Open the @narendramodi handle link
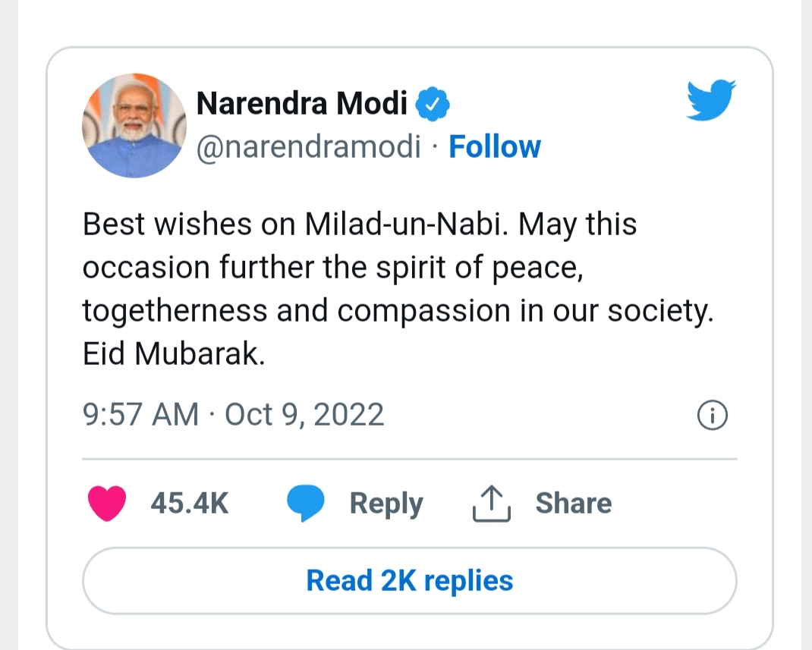 (308, 147)
